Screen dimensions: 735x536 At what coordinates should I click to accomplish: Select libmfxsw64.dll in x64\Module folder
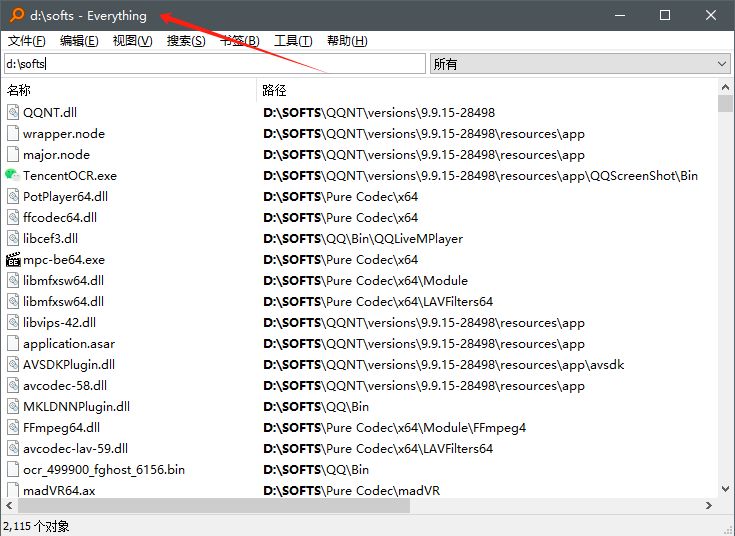[64, 280]
